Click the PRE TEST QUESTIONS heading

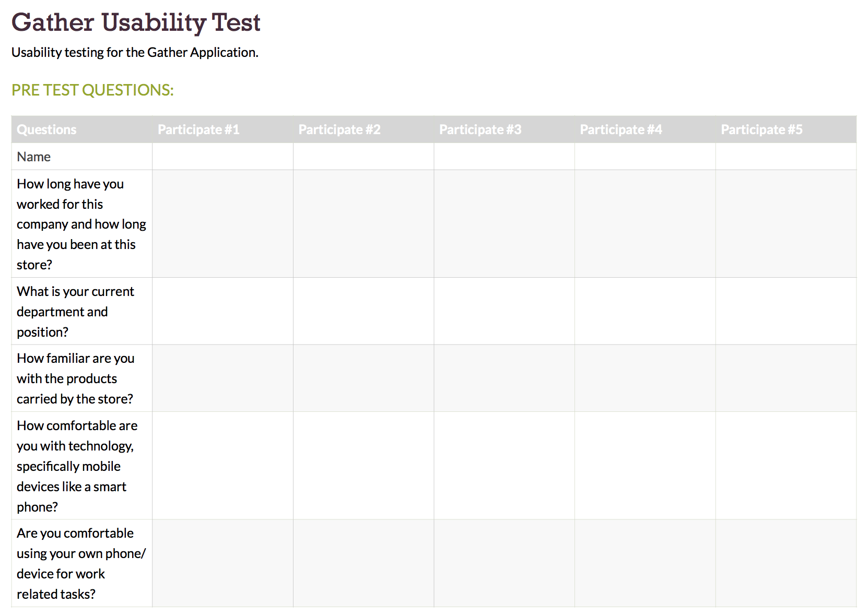pos(92,90)
